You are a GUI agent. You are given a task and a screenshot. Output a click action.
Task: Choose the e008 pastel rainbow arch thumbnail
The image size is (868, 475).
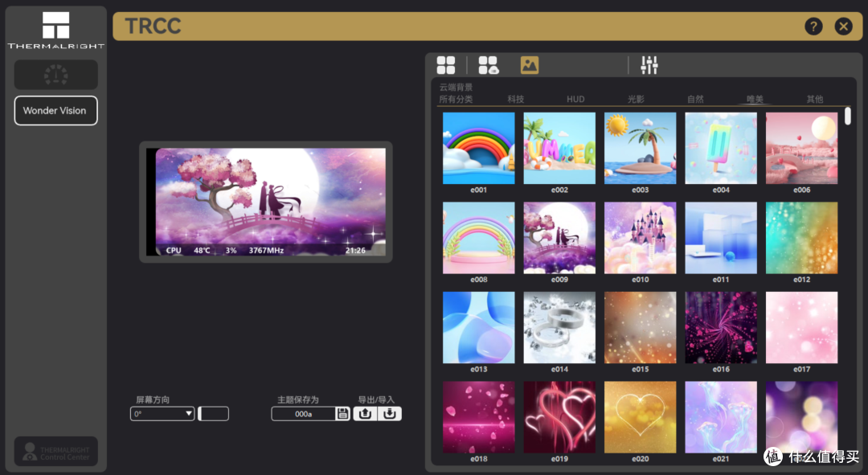(479, 238)
